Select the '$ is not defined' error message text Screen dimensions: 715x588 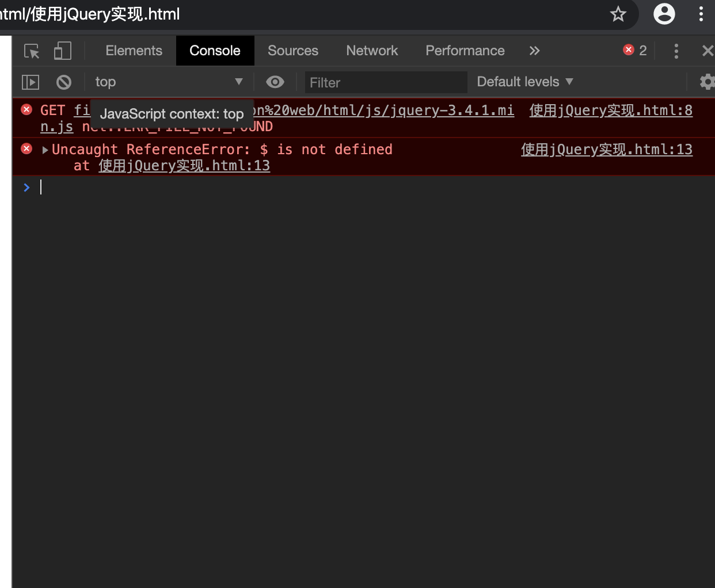(x=326, y=150)
